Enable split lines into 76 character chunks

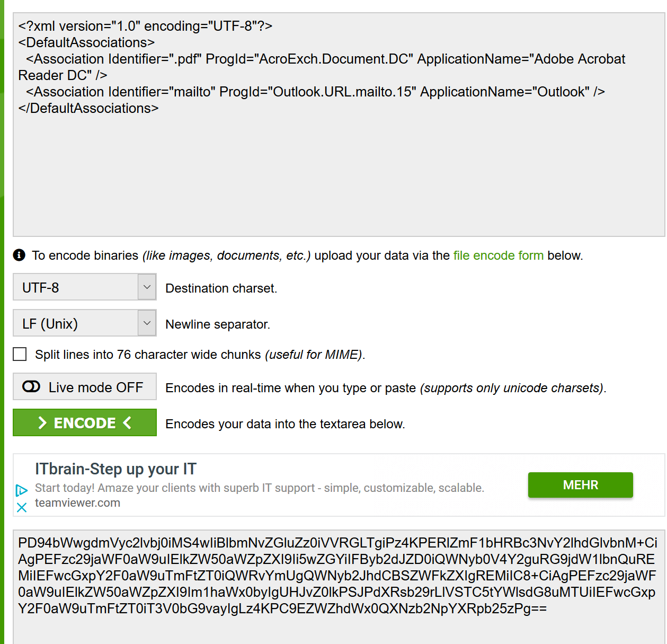(x=20, y=354)
